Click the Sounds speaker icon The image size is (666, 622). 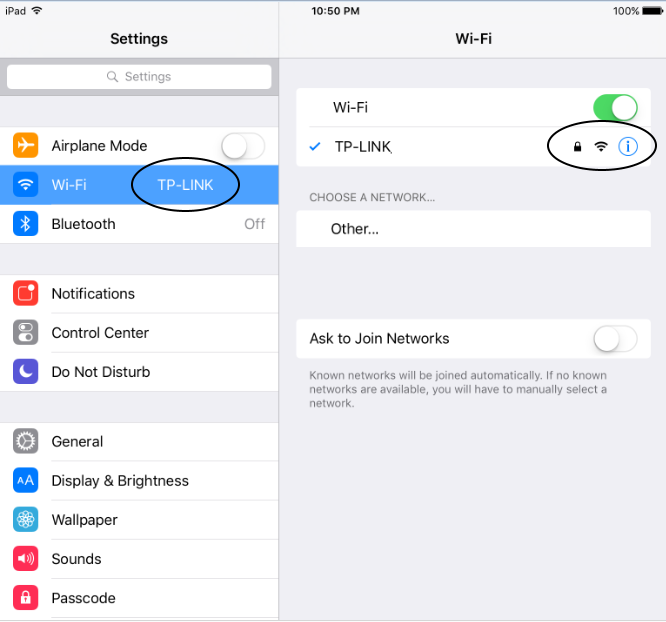click(x=25, y=558)
